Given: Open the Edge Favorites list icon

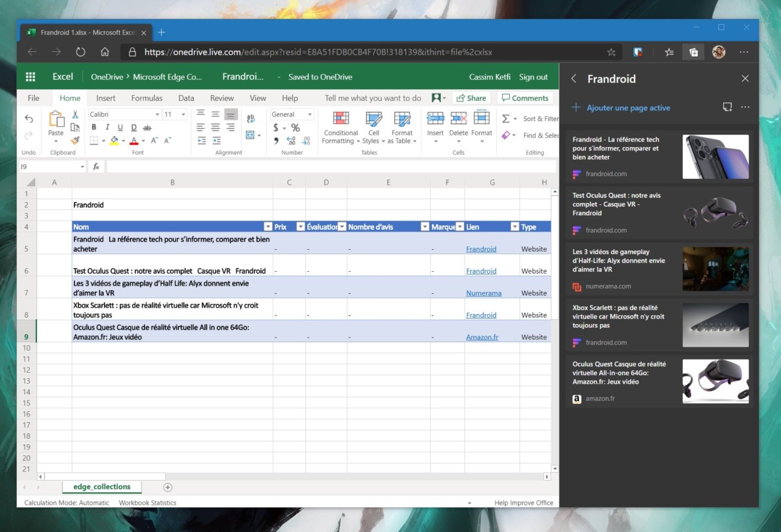Looking at the screenshot, I should [x=669, y=52].
